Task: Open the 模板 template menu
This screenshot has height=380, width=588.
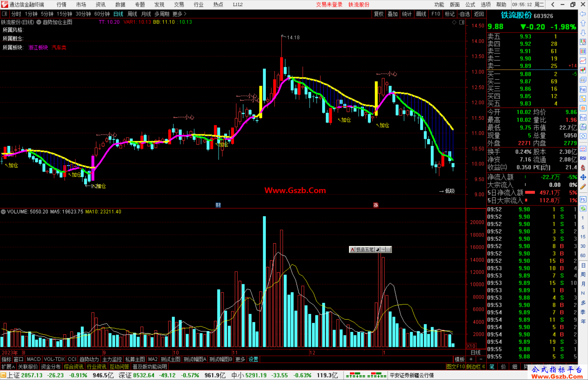Action: [460, 359]
